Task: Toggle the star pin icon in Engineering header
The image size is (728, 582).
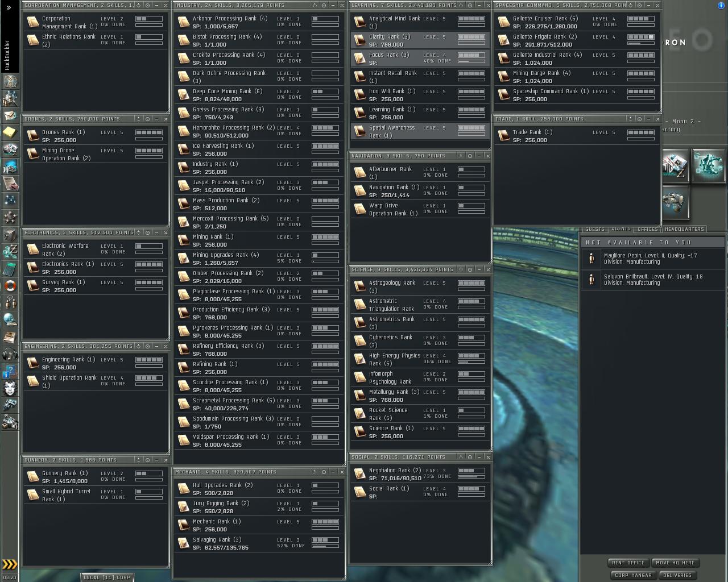Action: pyautogui.click(x=138, y=346)
